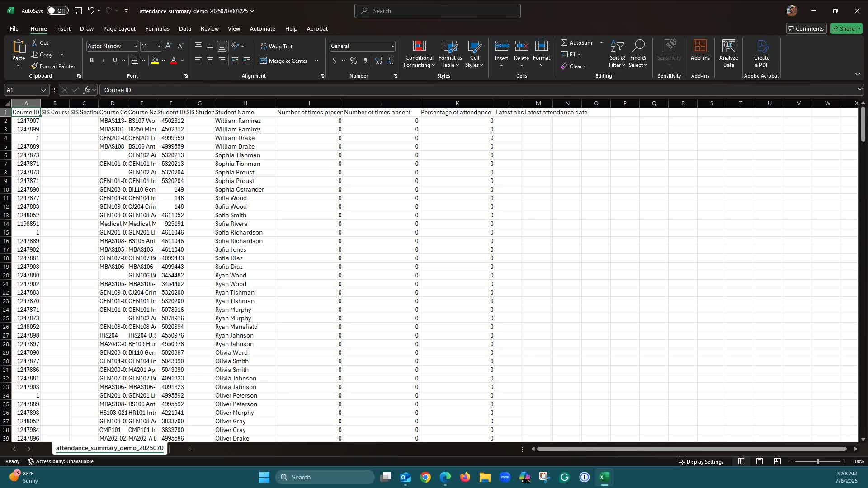Apply the yellow fill color bucket
This screenshot has height=488, width=868.
tap(155, 61)
